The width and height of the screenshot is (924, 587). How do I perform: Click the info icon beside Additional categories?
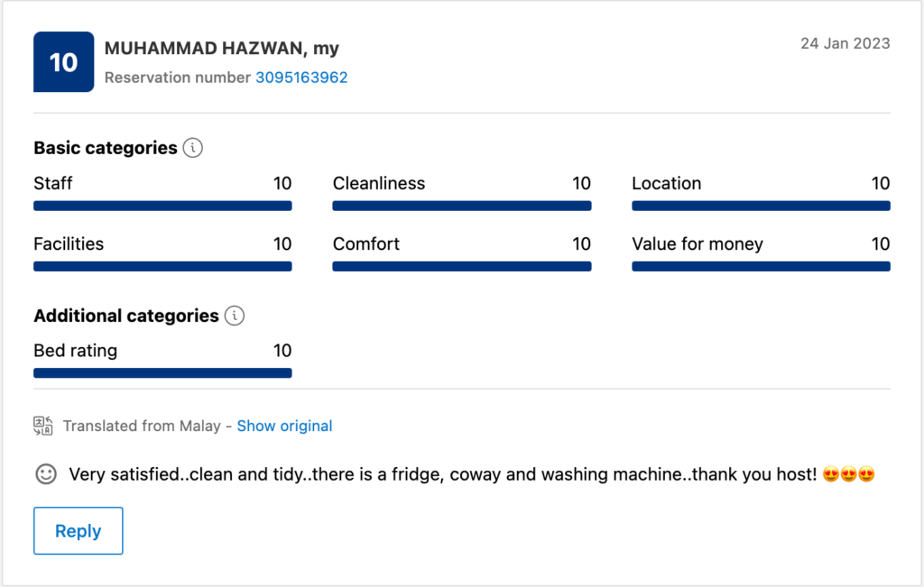(x=235, y=316)
